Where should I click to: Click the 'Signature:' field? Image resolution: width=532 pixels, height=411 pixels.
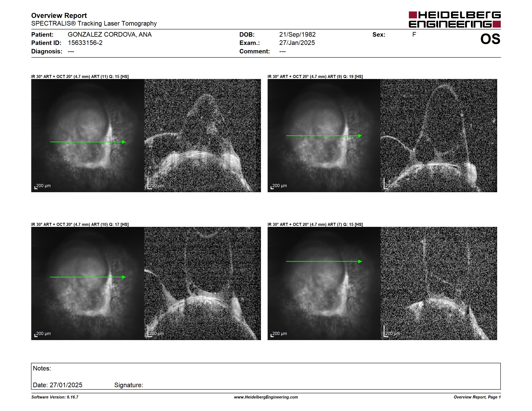point(129,385)
